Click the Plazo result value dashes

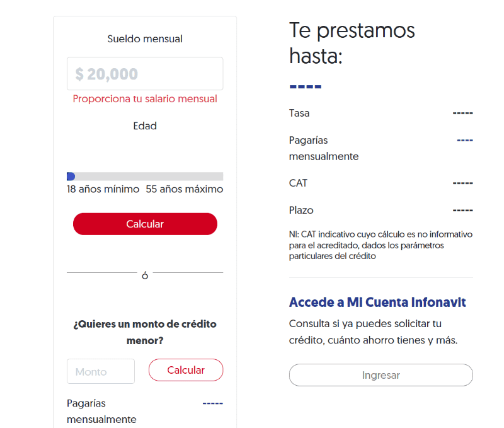click(463, 210)
